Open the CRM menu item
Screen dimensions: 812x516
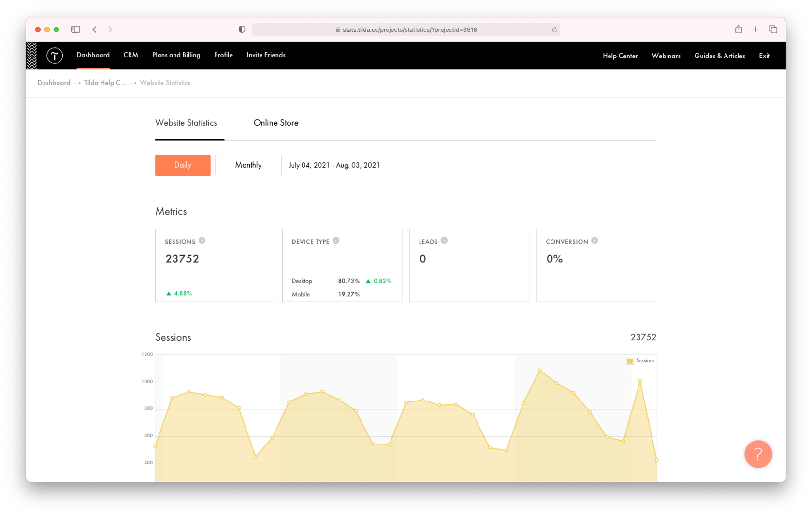coord(131,55)
